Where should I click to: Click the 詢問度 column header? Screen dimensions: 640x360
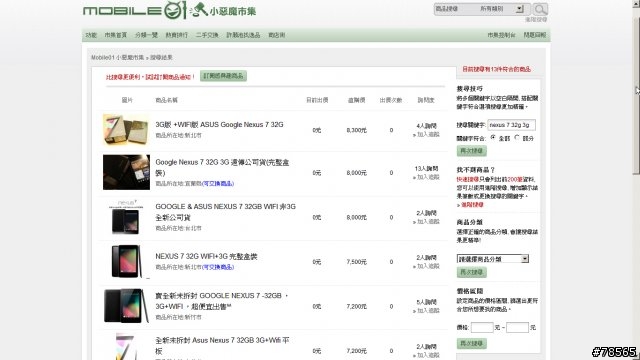tap(426, 100)
